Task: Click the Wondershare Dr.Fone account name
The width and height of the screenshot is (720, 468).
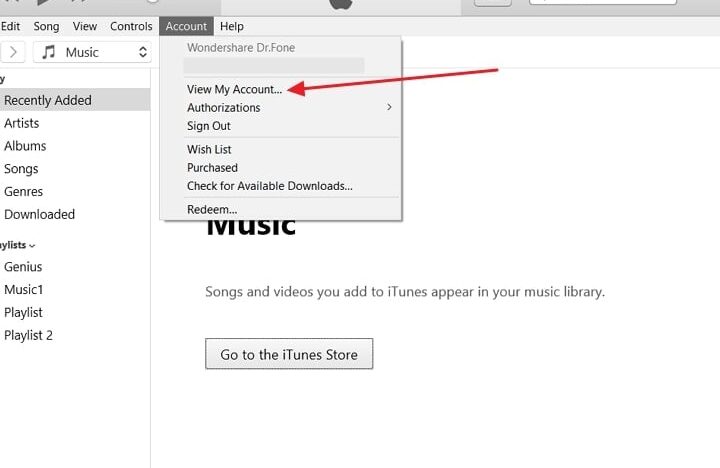Action: tap(241, 48)
